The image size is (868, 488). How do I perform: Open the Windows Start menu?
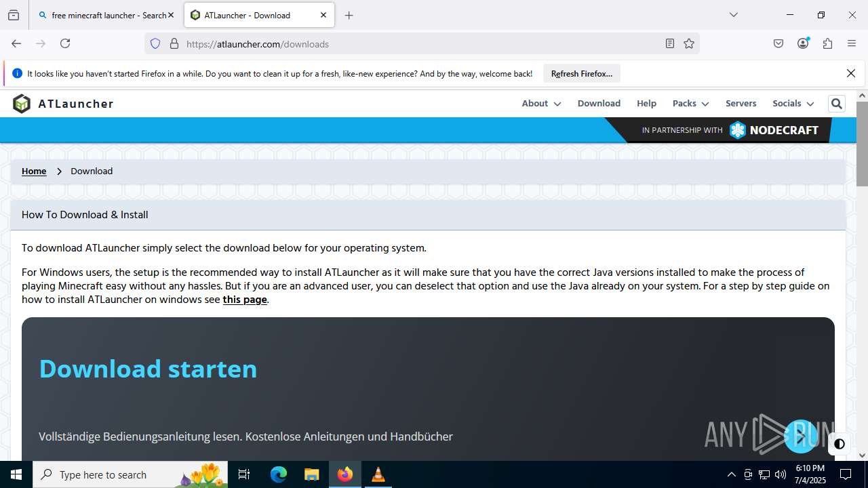tap(16, 474)
